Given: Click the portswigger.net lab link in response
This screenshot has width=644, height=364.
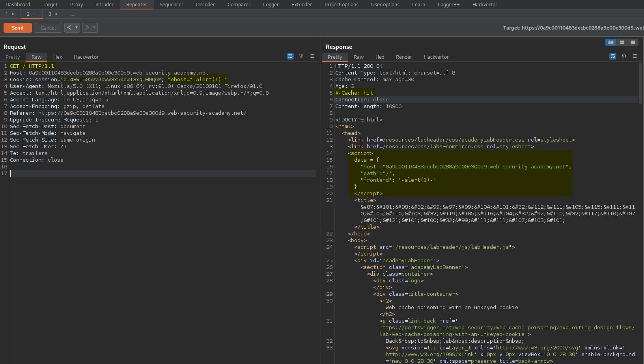Looking at the screenshot, I should [507, 331].
